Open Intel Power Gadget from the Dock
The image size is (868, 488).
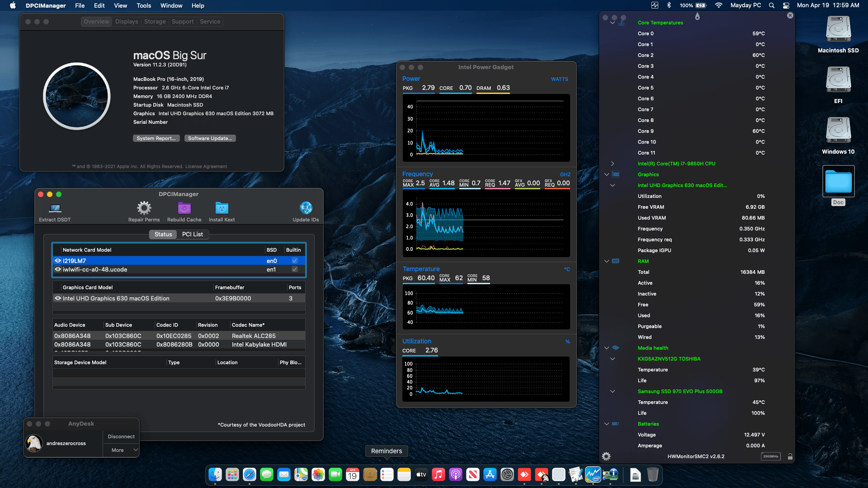pyautogui.click(x=593, y=474)
